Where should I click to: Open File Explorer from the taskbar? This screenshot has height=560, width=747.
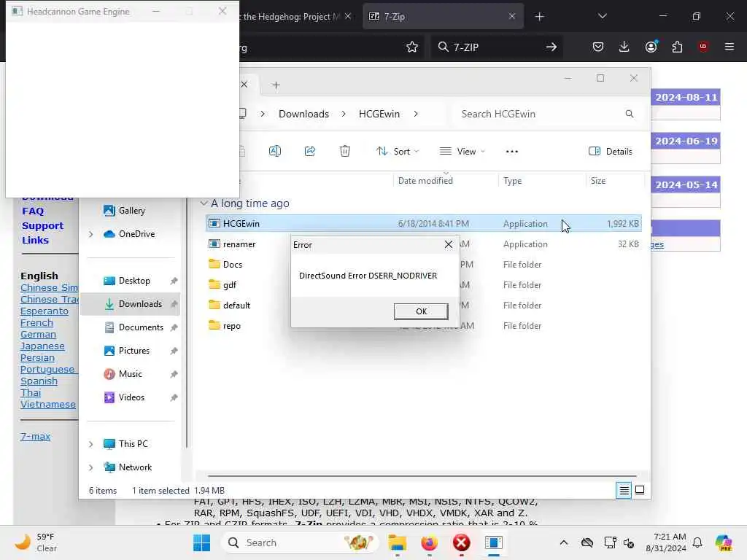coord(397,542)
